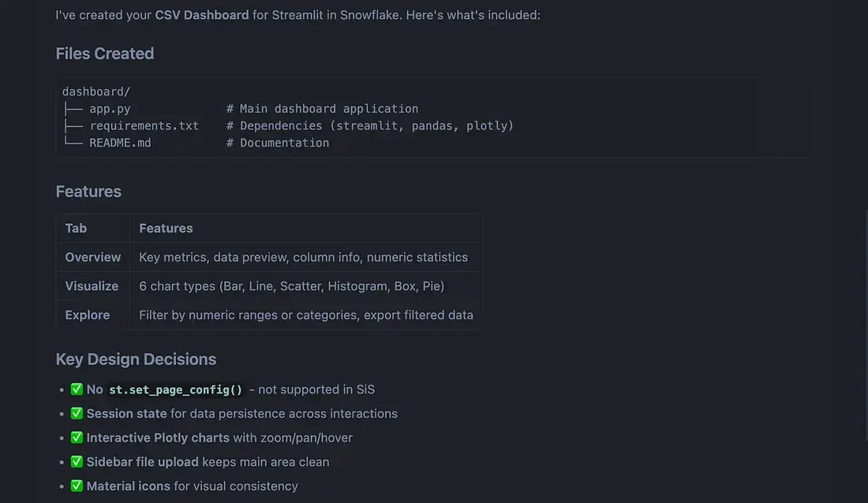Screen dimensions: 868x503
Task: Click the dashboard/ root folder line
Action: pos(96,91)
